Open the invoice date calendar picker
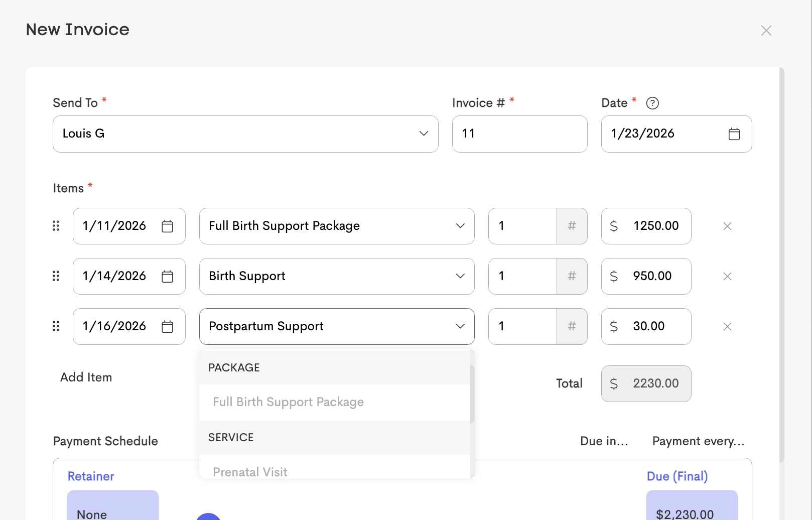This screenshot has height=520, width=812. pos(734,134)
